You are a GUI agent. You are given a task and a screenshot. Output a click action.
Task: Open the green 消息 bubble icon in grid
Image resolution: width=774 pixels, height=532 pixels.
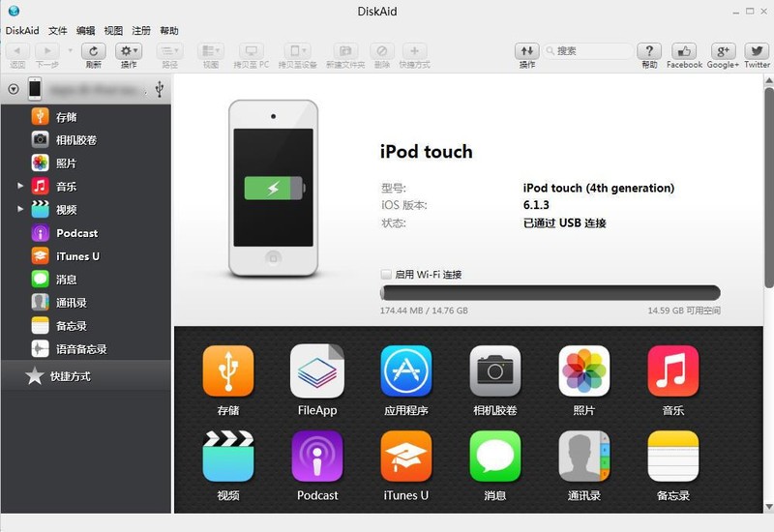[x=495, y=456]
